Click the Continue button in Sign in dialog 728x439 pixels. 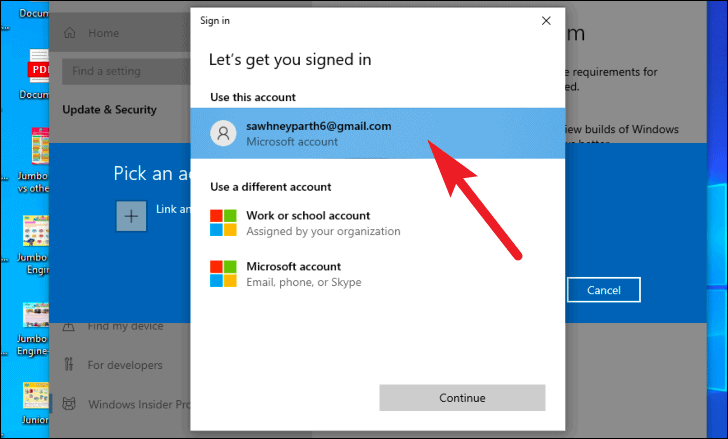[462, 398]
